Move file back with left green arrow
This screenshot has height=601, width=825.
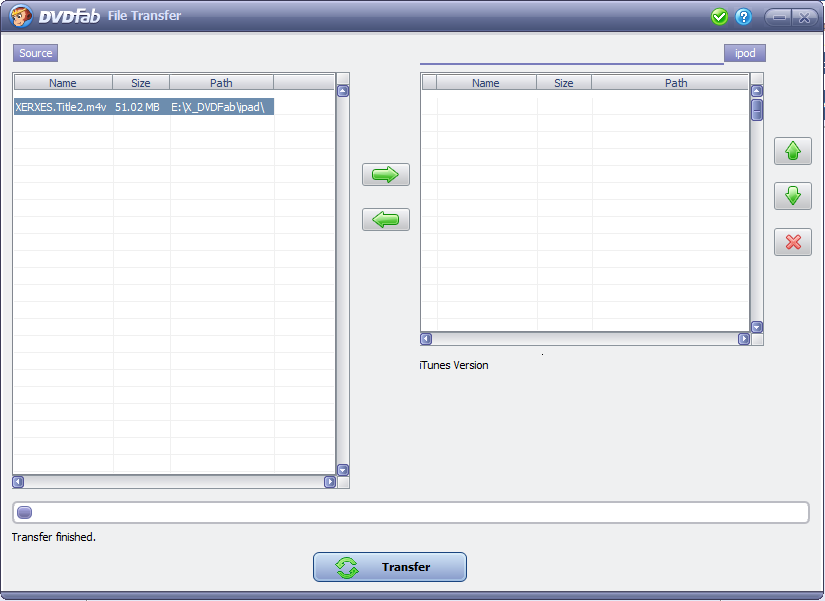click(386, 219)
